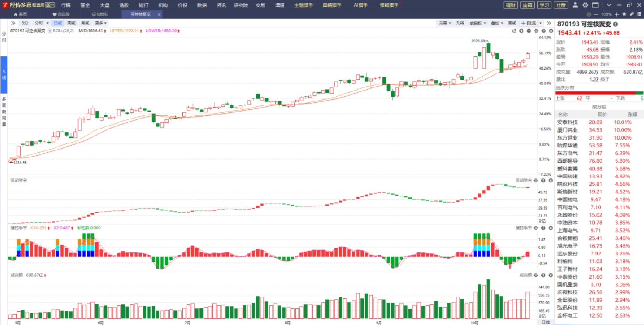Click the 宝箱 button
The image size is (644, 325).
527,5
